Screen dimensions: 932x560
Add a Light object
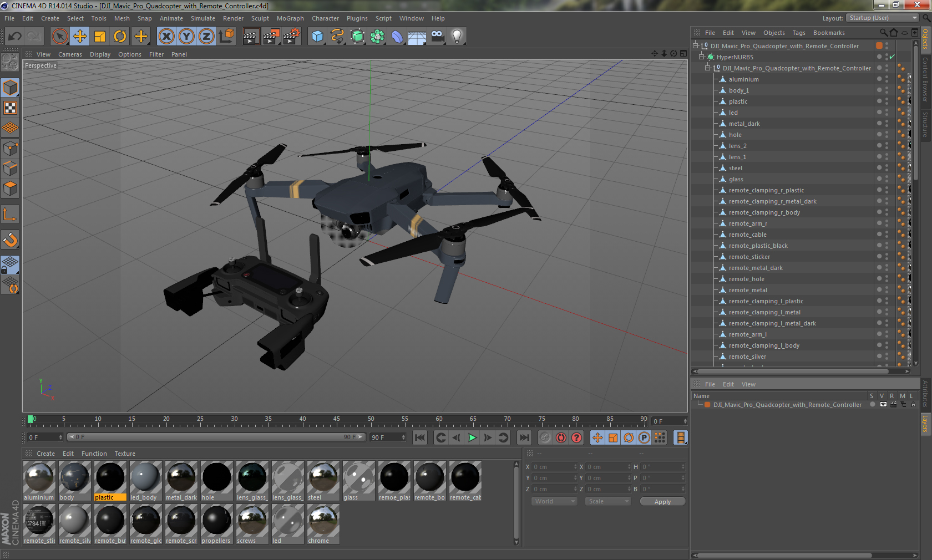(x=457, y=37)
